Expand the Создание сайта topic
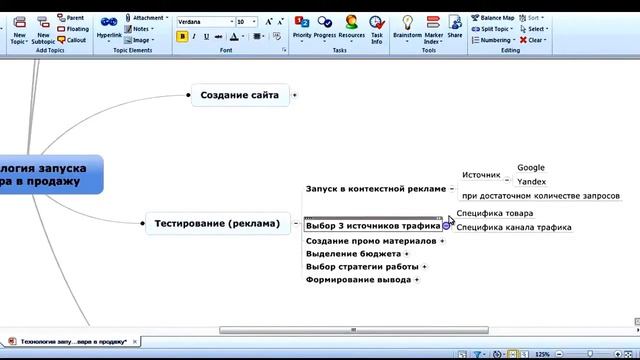Viewport: 640px width, 360px height. (x=294, y=95)
